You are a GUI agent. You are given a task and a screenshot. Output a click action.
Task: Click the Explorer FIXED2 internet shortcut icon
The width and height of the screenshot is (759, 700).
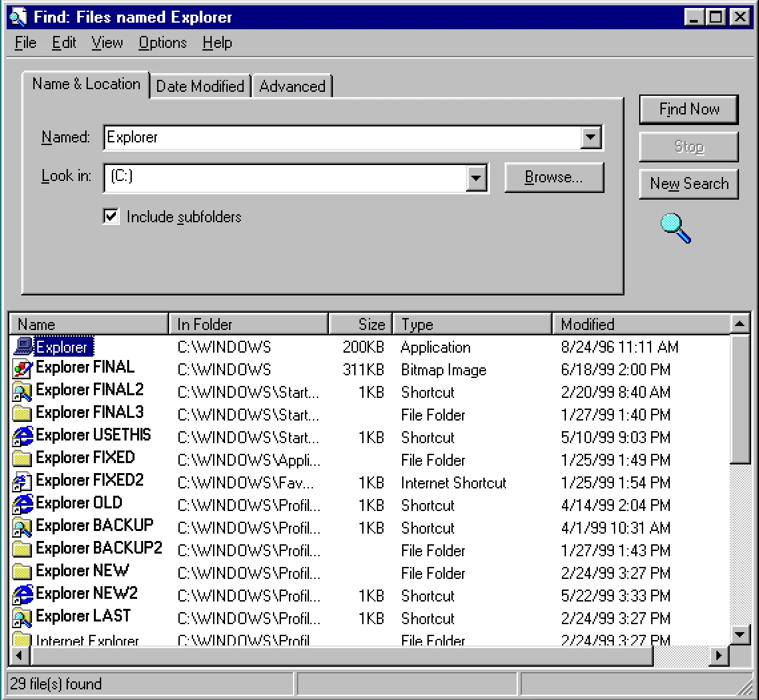point(22,481)
